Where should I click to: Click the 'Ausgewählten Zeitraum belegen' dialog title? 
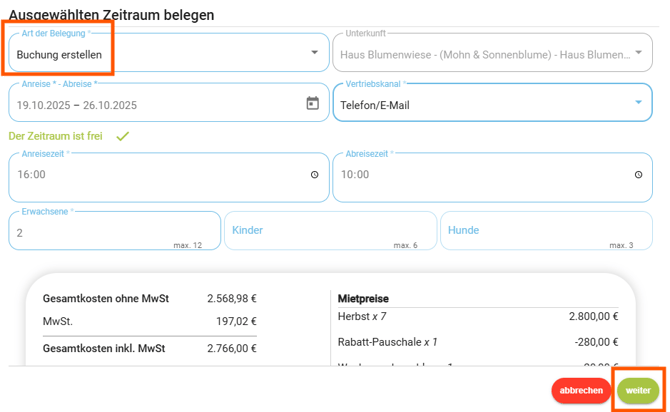coord(112,15)
